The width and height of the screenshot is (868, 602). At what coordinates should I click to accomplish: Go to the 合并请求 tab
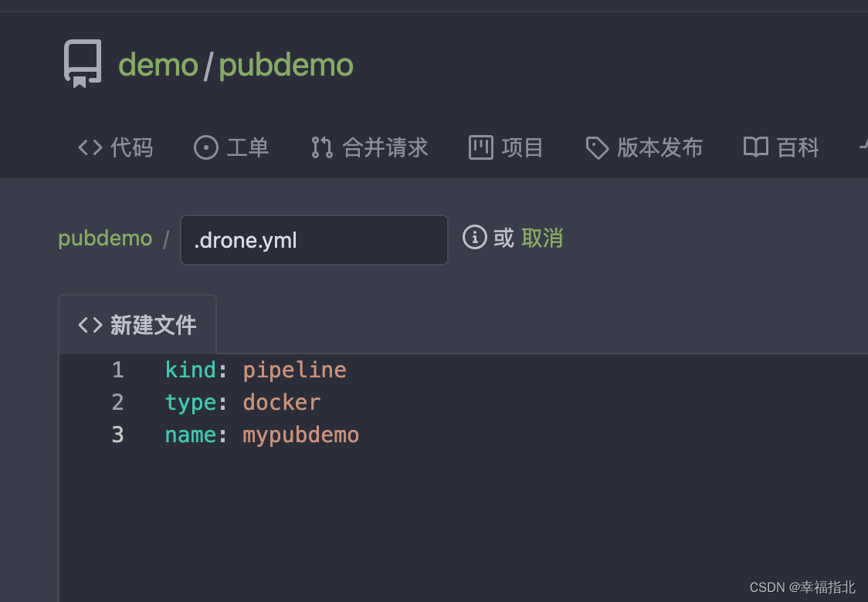(x=369, y=147)
